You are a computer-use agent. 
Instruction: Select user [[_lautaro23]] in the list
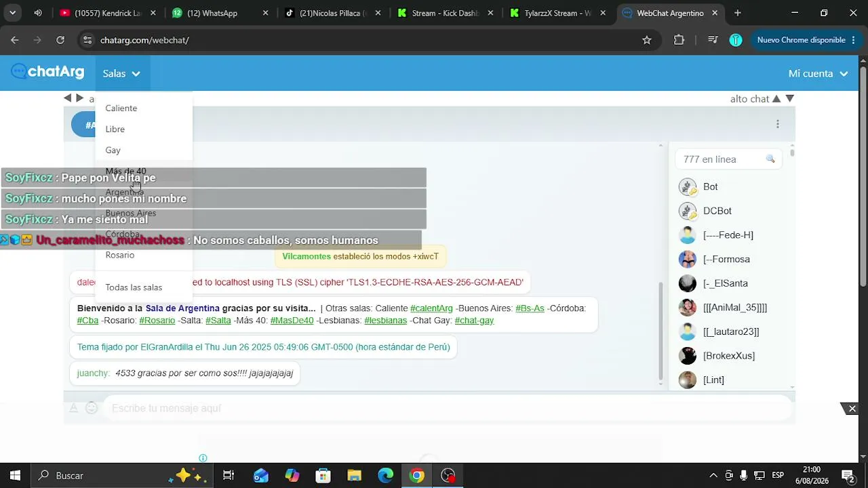731,331
